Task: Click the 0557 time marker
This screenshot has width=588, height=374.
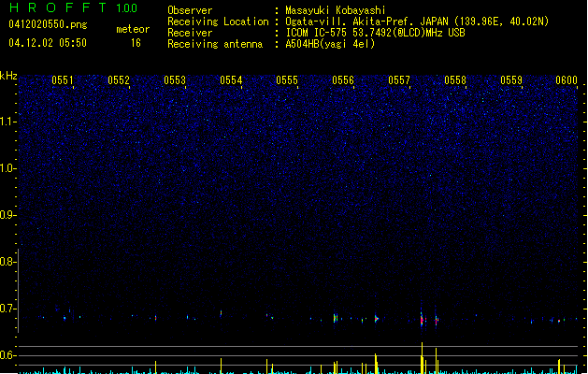Action: pyautogui.click(x=399, y=80)
